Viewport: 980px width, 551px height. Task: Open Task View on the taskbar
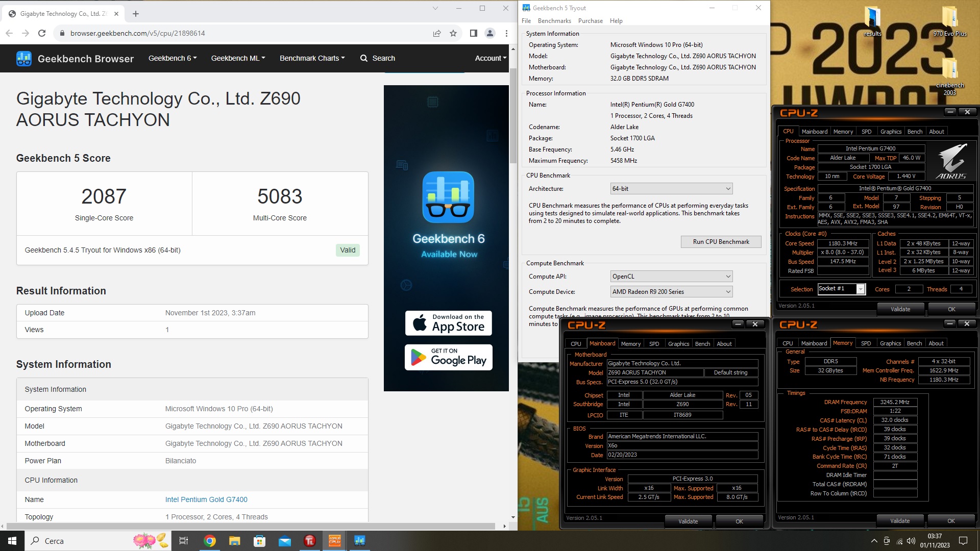pos(184,541)
